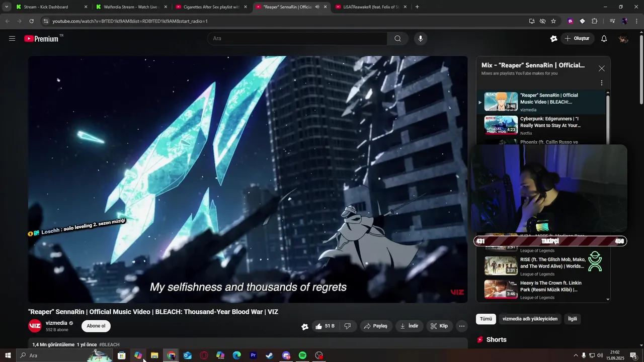Play Cyberpunk Edgerunners playlist item
Viewport: 644px width, 362px height.
[541, 125]
